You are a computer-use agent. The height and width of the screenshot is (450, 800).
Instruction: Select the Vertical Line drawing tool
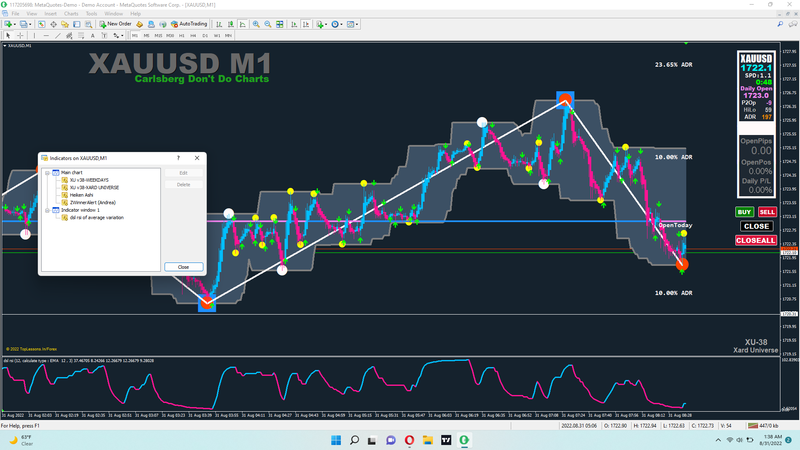click(34, 36)
